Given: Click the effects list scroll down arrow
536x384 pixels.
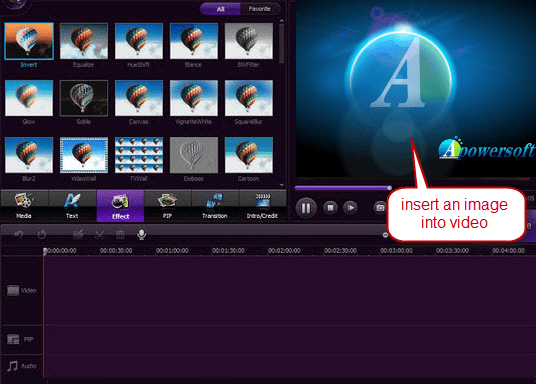Looking at the screenshot, I should point(282,185).
